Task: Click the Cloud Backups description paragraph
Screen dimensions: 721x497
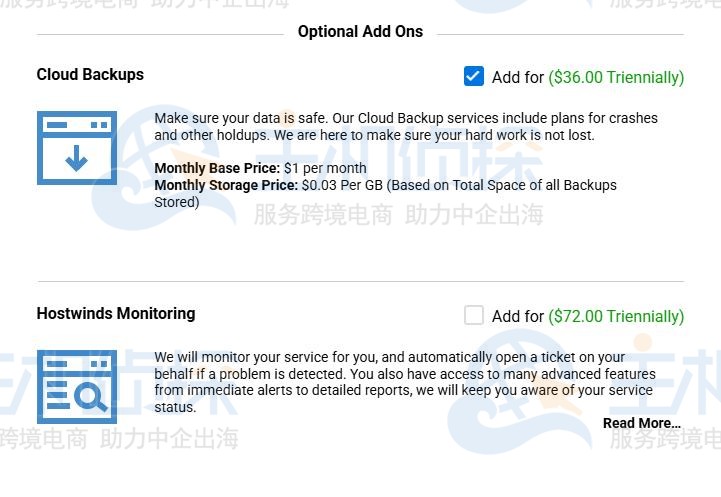Action: click(x=405, y=126)
